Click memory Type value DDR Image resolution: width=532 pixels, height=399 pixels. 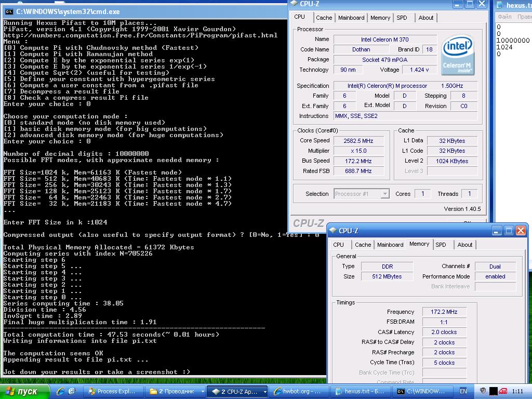[x=387, y=267]
